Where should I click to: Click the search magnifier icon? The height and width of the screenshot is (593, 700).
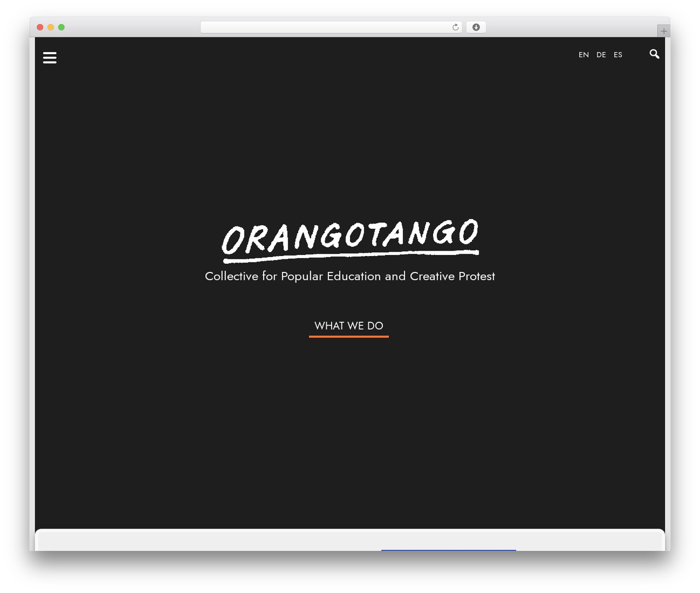(x=654, y=54)
